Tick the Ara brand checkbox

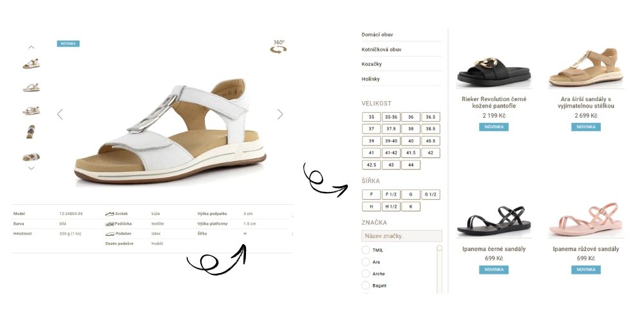366,262
